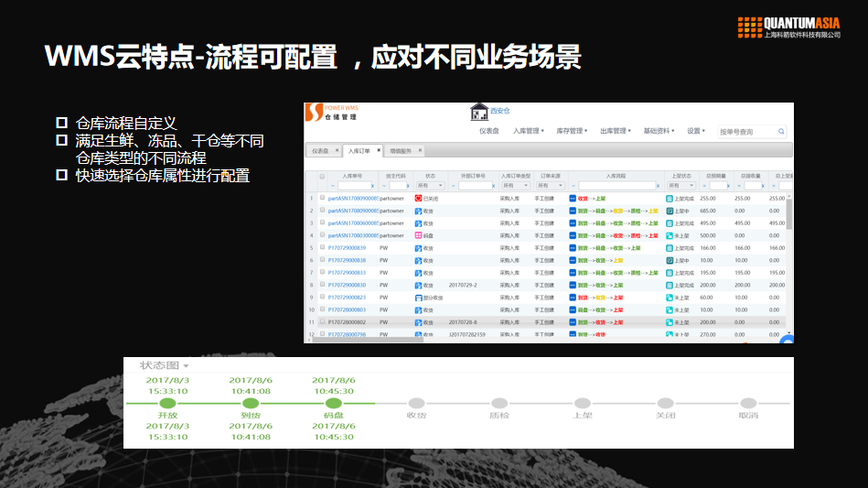Click the 上架完成 icon in row 8
Viewport: 868px width, 488px height.
coord(670,286)
